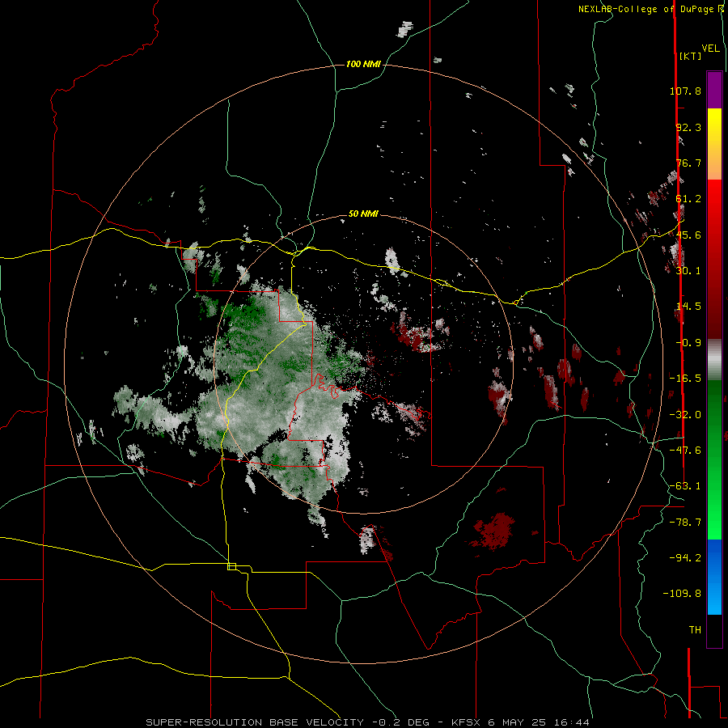Select the -32.0 legend value
The image size is (728, 728).
685,415
